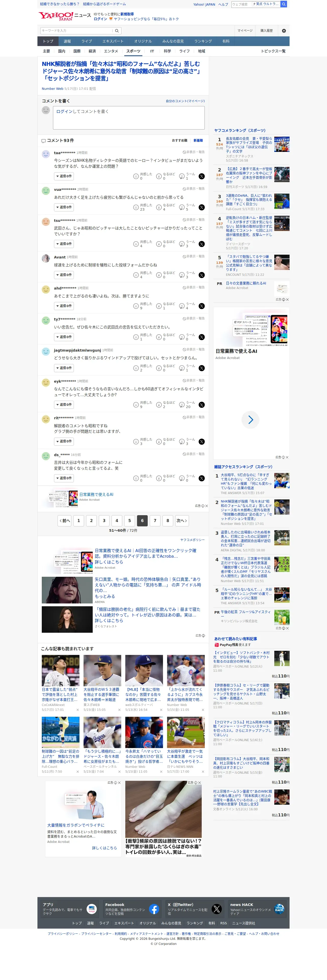This screenshot has height=980, width=327.
Task: Click 自分のコメント(マイページ) link
Action: pyautogui.click(x=185, y=101)
